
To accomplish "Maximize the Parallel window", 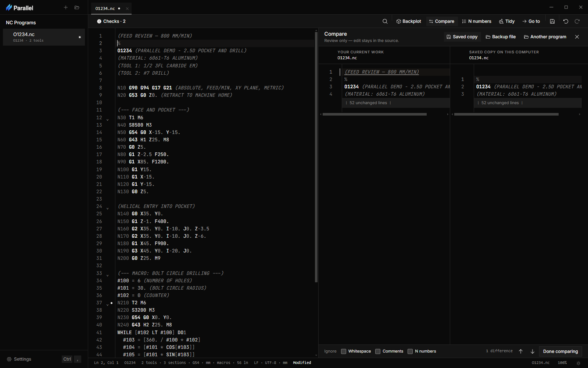I will (x=566, y=7).
